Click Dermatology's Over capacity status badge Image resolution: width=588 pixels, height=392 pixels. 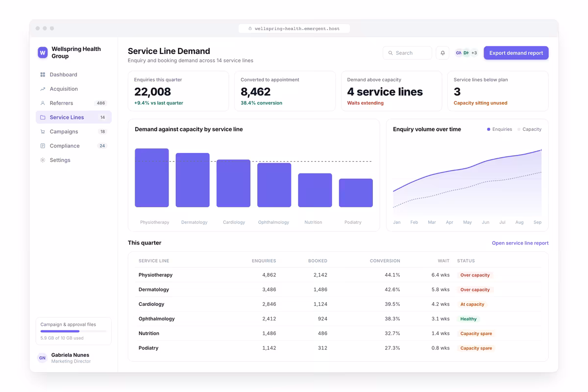coord(475,290)
